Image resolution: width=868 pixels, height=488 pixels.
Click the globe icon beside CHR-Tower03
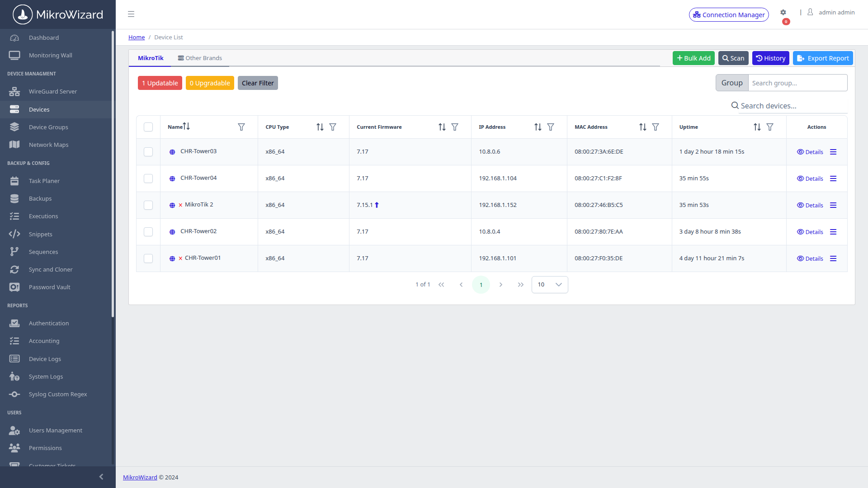[x=172, y=152]
